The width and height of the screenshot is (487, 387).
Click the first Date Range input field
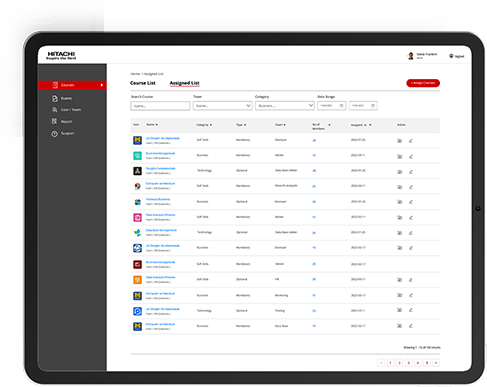coord(332,106)
